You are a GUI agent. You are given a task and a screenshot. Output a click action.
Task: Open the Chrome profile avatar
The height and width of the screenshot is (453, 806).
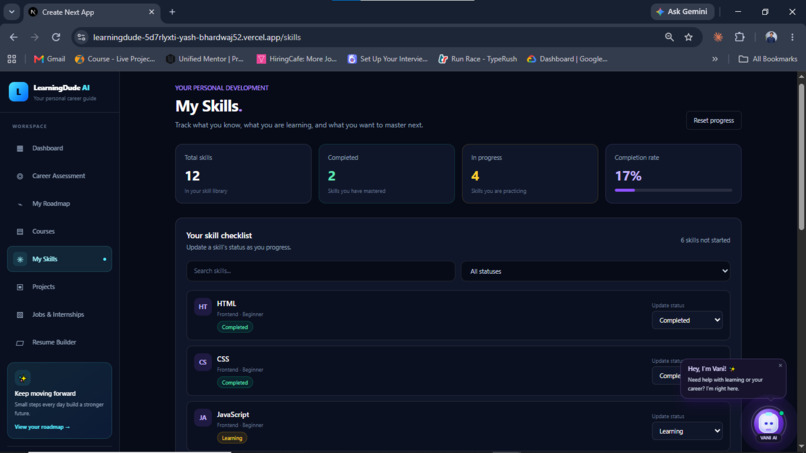click(x=771, y=37)
